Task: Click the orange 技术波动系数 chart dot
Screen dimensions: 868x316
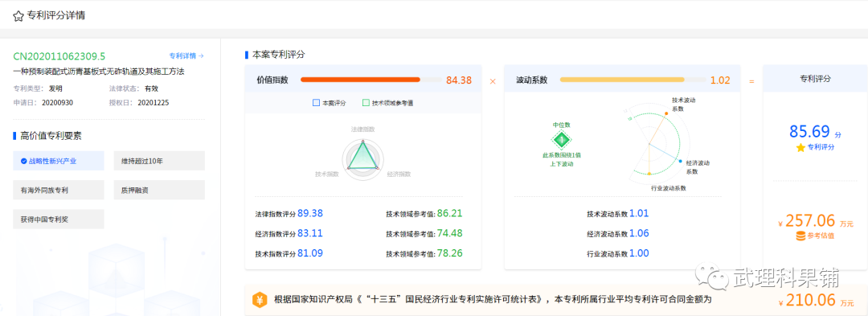Action: tap(666, 113)
